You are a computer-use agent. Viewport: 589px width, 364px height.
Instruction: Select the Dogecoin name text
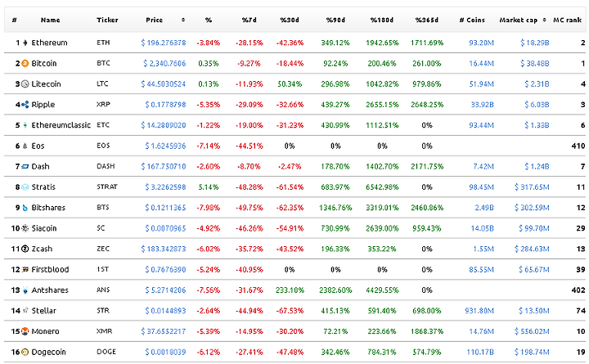pyautogui.click(x=48, y=352)
